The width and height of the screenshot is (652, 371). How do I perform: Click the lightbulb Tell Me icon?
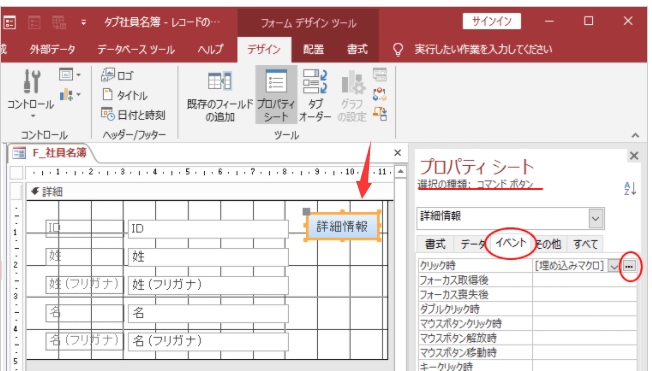[398, 49]
